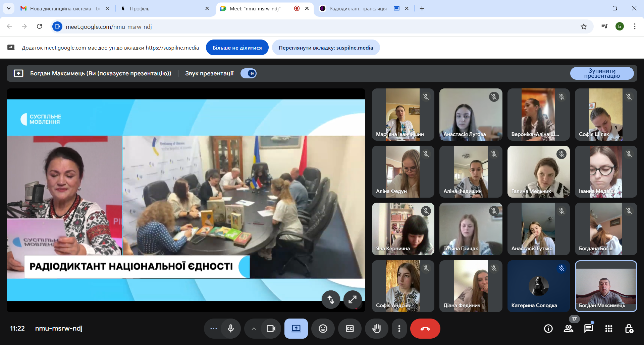Viewport: 644px width, 345px height.
Task: Expand video settings chevron beside camera
Action: [254, 329]
